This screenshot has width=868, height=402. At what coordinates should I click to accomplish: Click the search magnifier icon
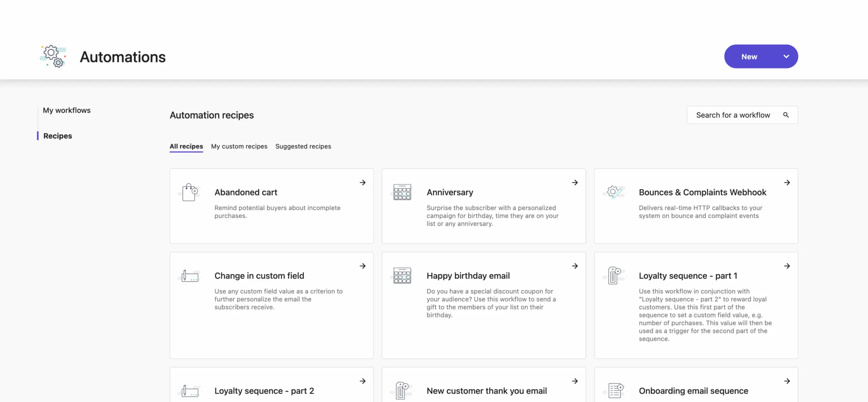(x=786, y=115)
